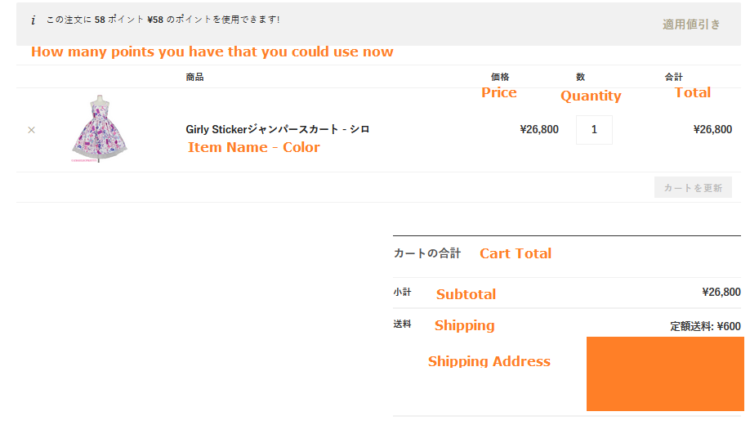
Task: Click the 合計 column header
Action: (x=674, y=77)
